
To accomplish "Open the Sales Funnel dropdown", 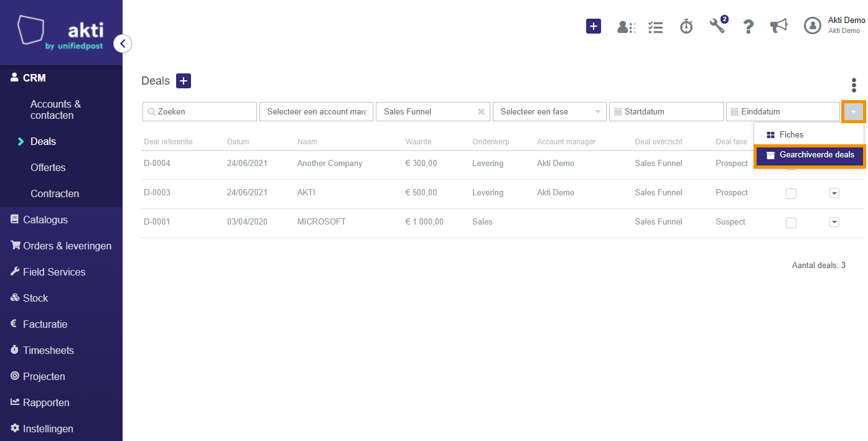I will click(x=433, y=112).
